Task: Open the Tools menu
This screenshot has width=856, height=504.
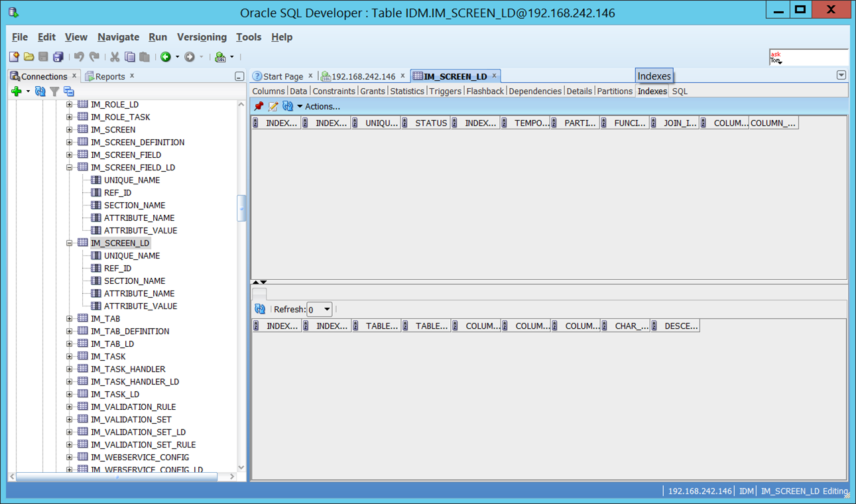Action: 249,37
